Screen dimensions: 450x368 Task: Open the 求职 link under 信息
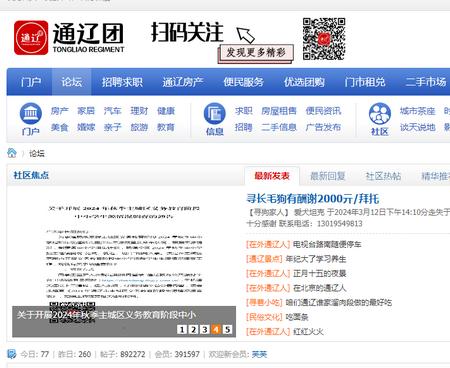(243, 111)
